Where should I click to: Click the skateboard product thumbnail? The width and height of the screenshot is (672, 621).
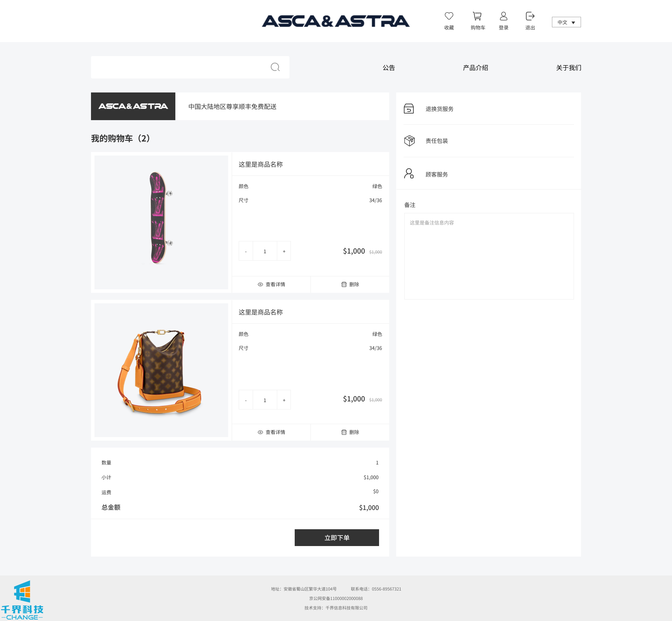click(x=161, y=222)
